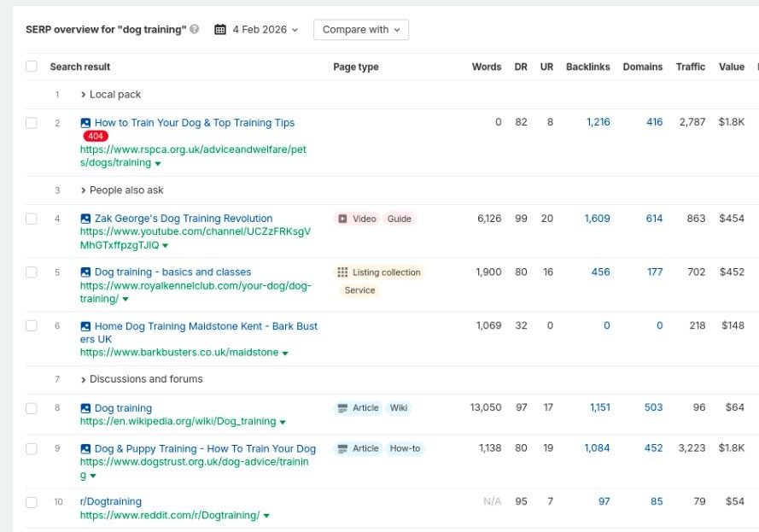This screenshot has width=759, height=532.
Task: Expand the People also ask row
Action: (x=122, y=190)
